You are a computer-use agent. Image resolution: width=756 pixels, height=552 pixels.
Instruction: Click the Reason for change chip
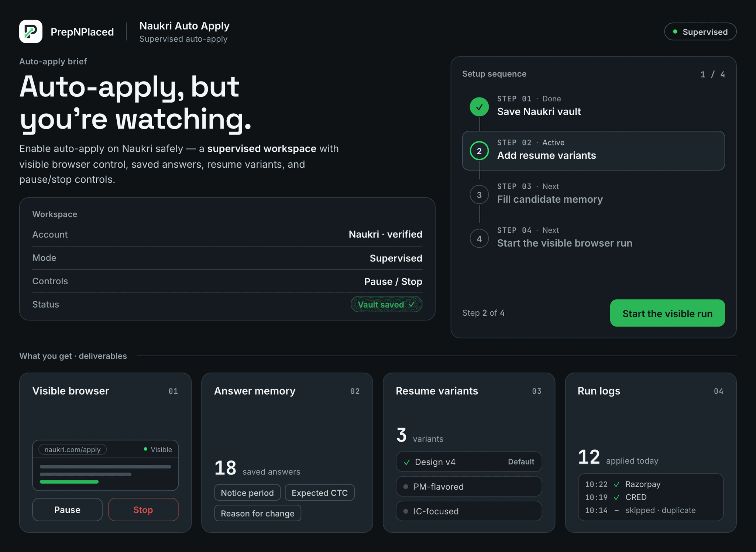tap(258, 513)
